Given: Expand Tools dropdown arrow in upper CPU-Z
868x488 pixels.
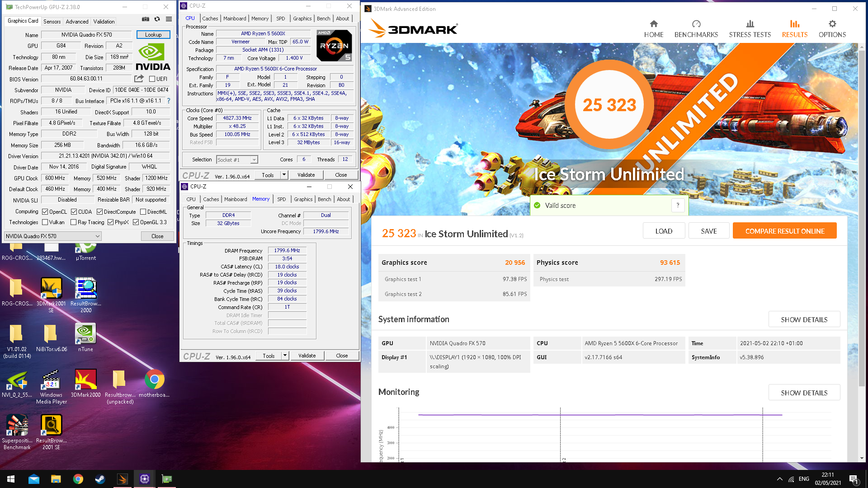Looking at the screenshot, I should point(284,175).
